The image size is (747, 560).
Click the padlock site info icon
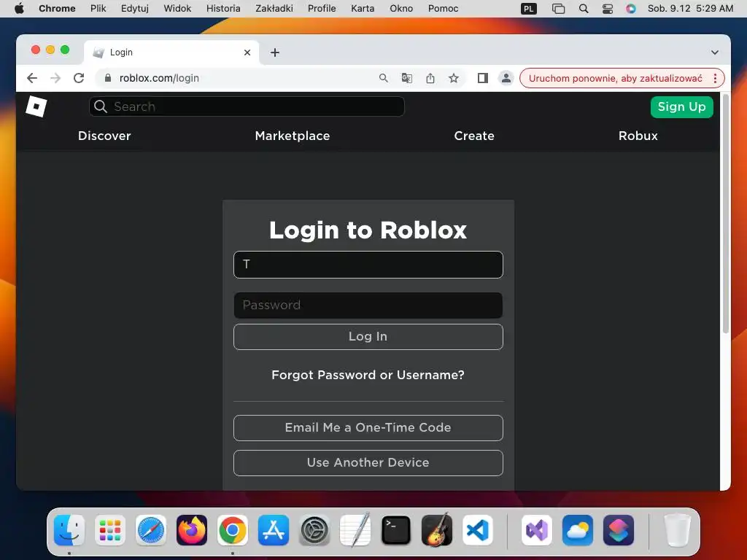(x=108, y=78)
